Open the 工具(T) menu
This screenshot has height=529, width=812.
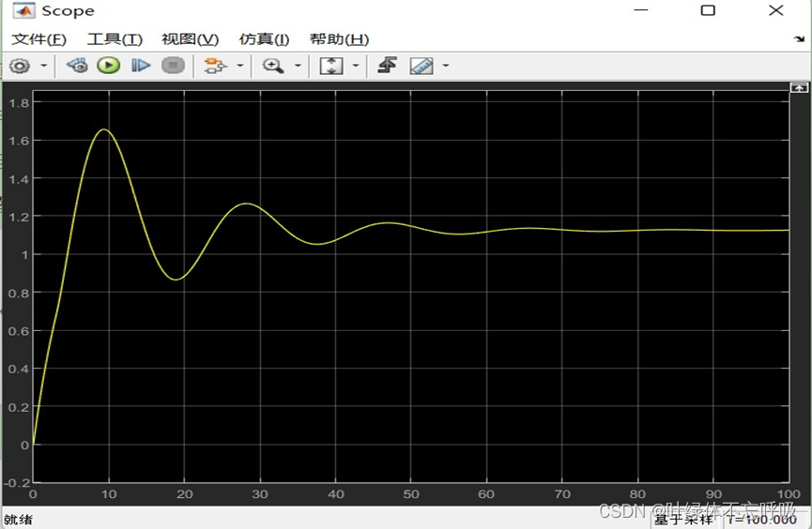[x=115, y=39]
